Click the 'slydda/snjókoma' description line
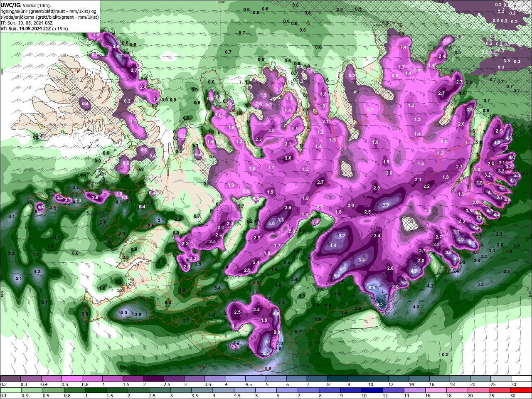 50,17
